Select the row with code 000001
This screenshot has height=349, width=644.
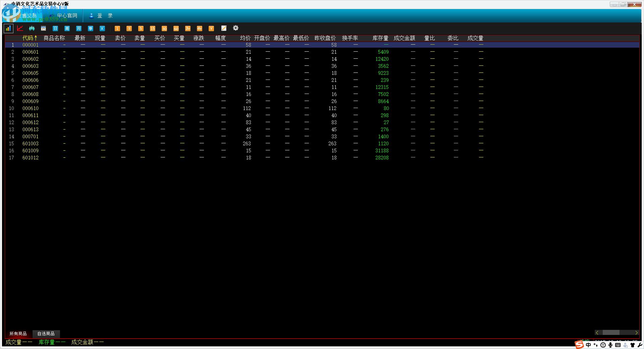coord(322,45)
